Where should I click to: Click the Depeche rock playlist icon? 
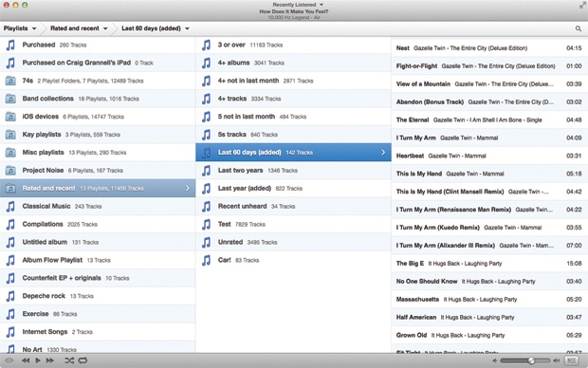[10, 296]
